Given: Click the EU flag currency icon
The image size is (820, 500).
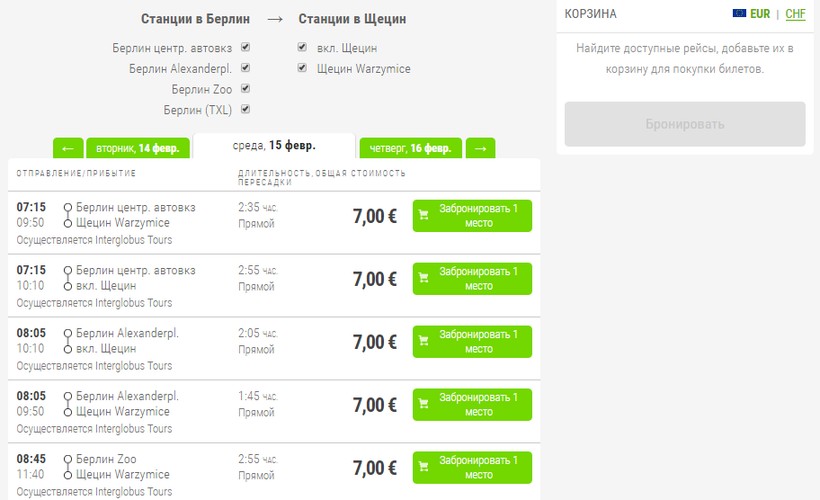Looking at the screenshot, I should coord(739,14).
